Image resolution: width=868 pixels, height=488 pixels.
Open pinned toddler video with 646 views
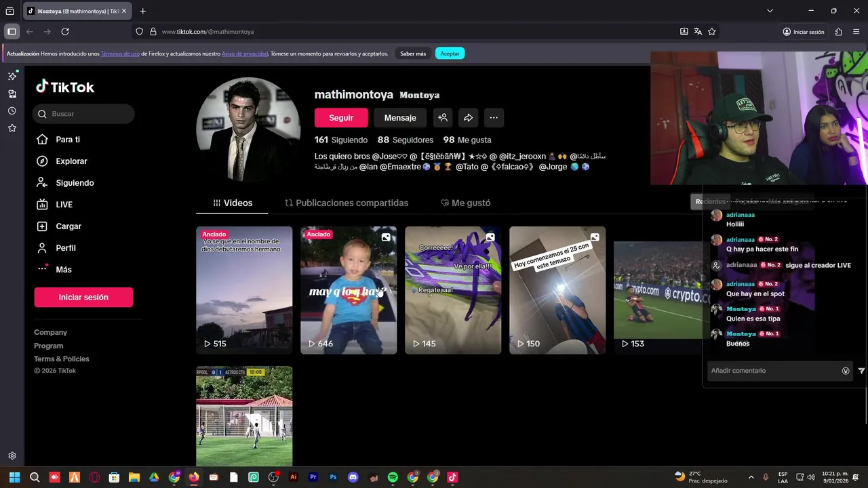(x=349, y=290)
